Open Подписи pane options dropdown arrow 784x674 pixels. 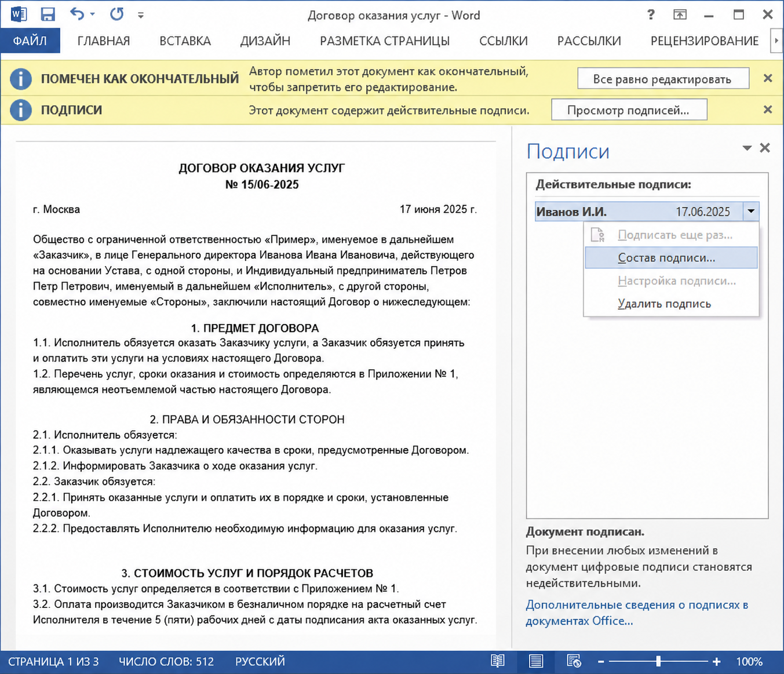tap(747, 148)
